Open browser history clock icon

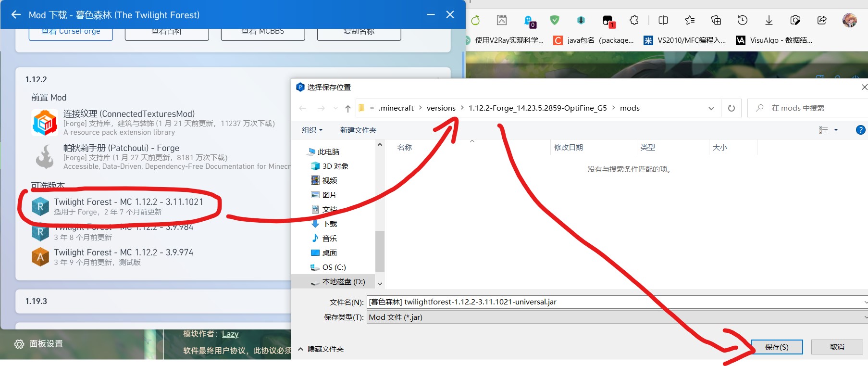click(x=743, y=20)
